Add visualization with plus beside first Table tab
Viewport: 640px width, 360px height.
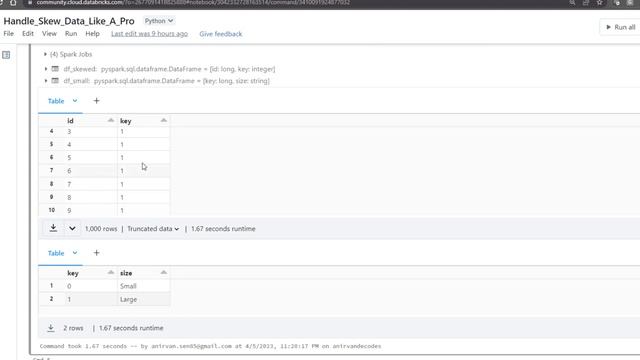click(x=96, y=101)
